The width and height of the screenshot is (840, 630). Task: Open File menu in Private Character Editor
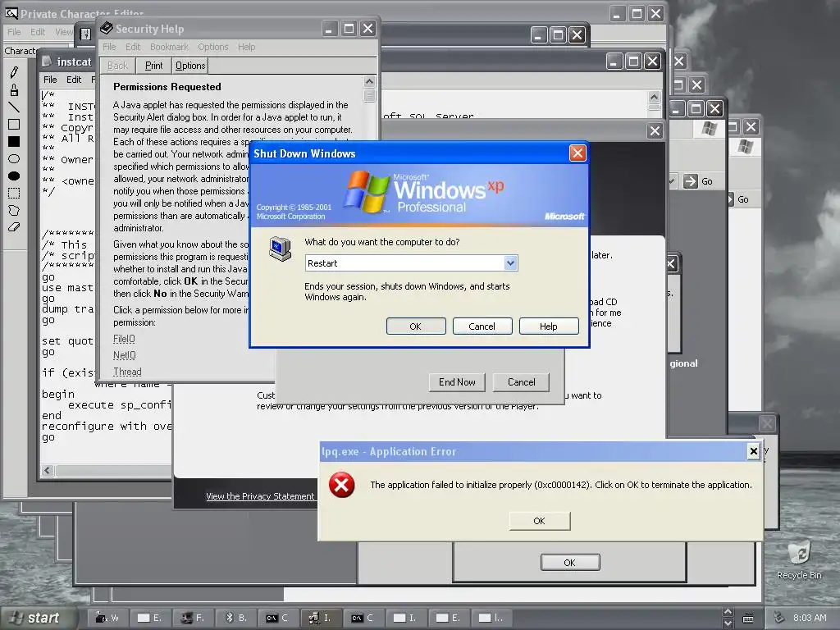coord(14,32)
